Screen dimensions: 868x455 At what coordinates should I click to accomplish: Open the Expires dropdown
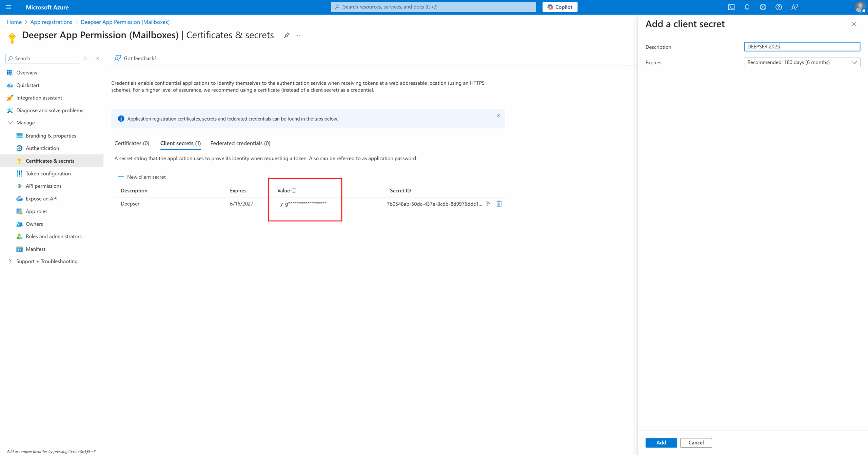[x=802, y=62]
